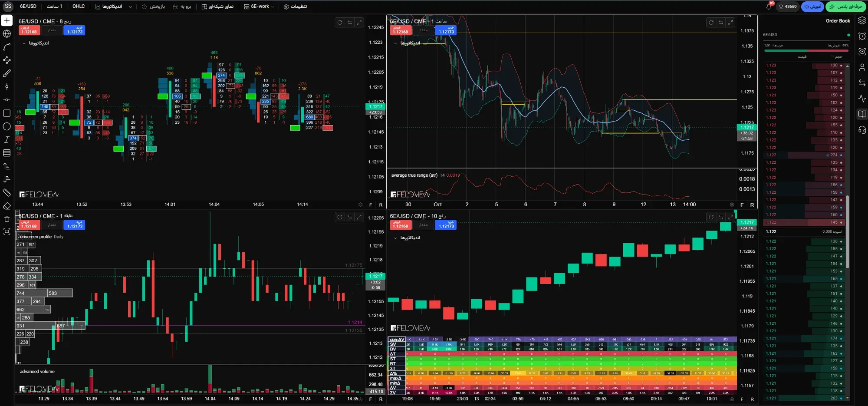Open the alarm clock alerts panel
Screen dimensions: 868x406
click(862, 36)
